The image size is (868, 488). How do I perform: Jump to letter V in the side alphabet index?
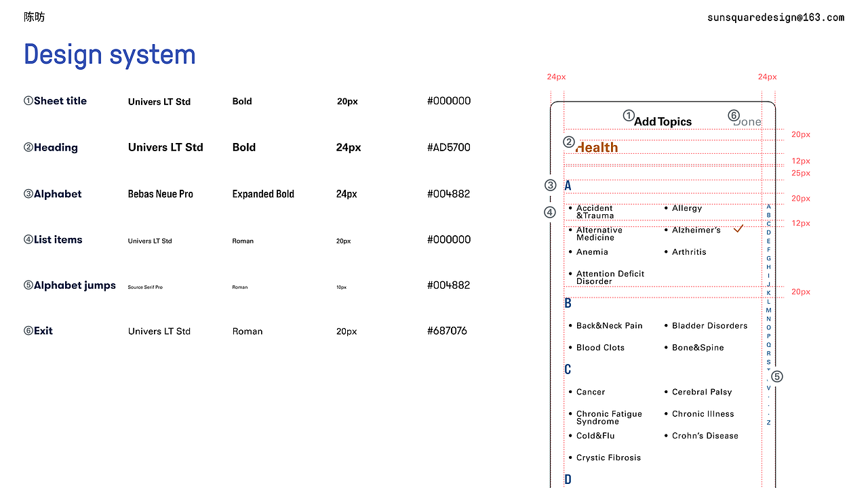pyautogui.click(x=768, y=388)
